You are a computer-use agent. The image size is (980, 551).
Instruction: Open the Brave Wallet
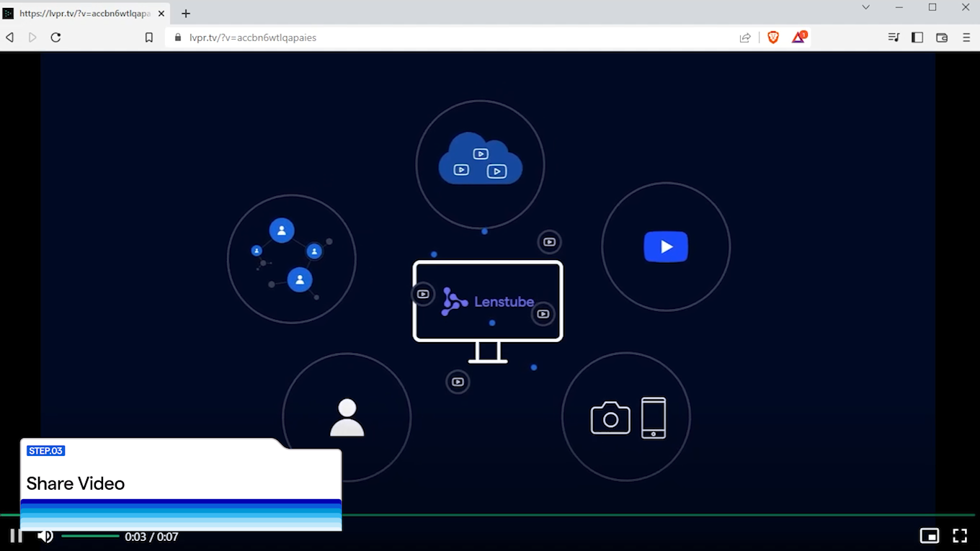coord(942,37)
